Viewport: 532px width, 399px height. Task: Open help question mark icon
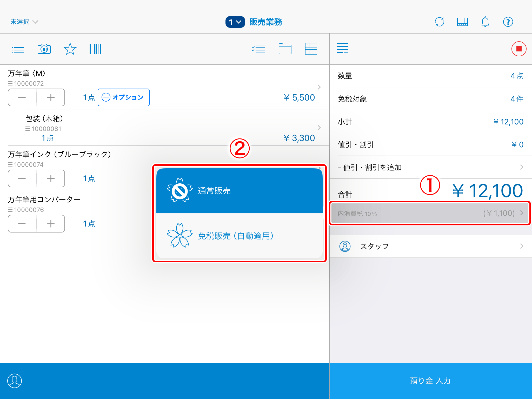[508, 22]
